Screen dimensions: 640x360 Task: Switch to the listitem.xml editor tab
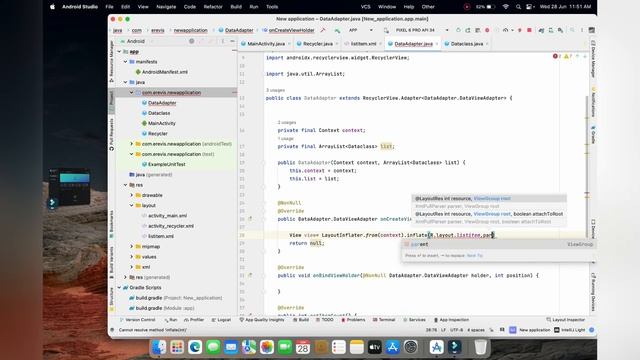[x=363, y=44]
